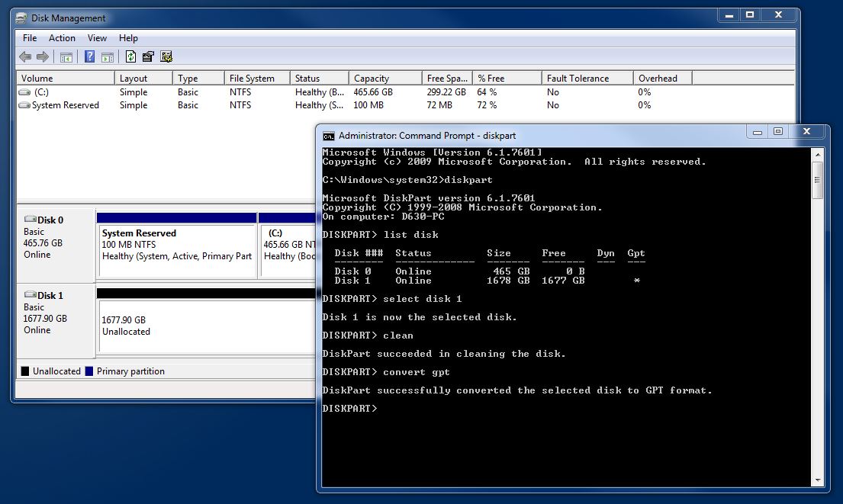Sort by the Fault Tolerance column header
Screen dimensions: 843x504
pyautogui.click(x=587, y=78)
